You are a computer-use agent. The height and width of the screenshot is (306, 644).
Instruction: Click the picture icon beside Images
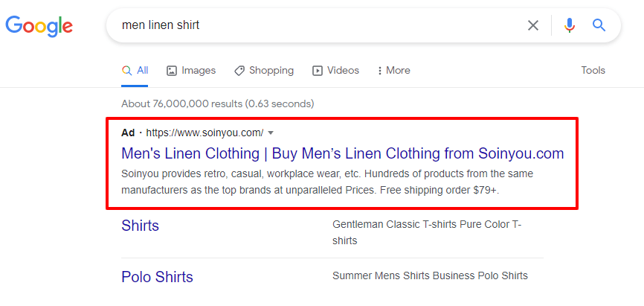tap(171, 71)
